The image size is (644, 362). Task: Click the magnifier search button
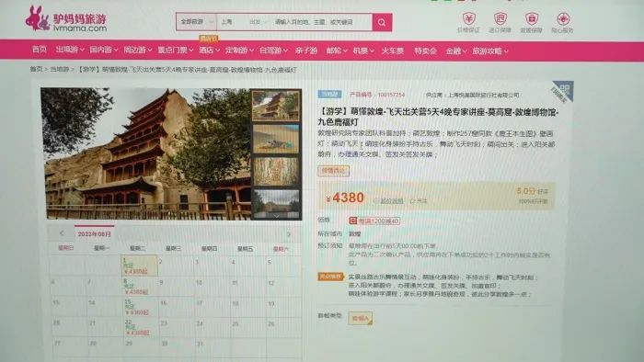[382, 22]
